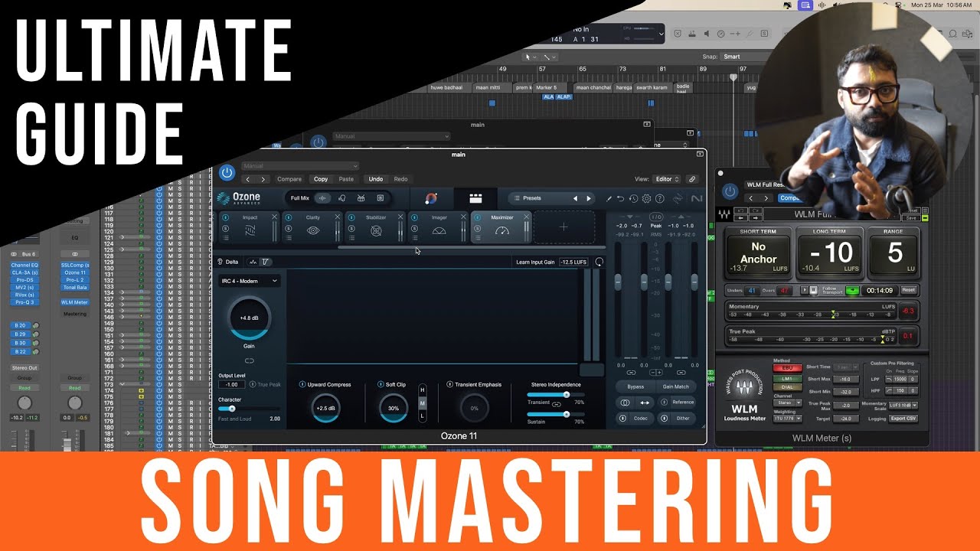Switch to the Ozone module chain view icon
Screen dimensions: 980x551
click(475, 198)
